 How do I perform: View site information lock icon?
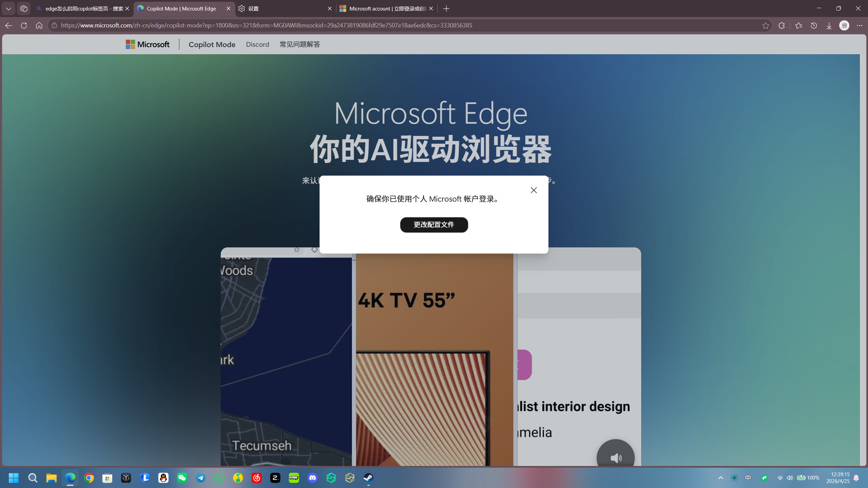pos(54,25)
